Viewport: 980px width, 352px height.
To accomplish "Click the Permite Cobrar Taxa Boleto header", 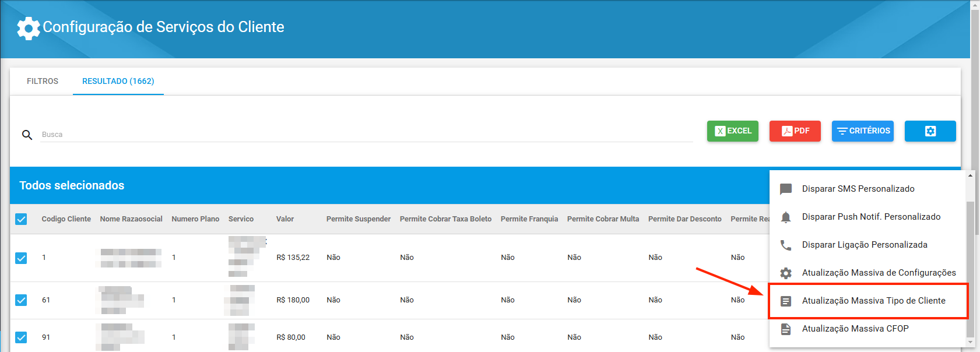I will click(446, 219).
